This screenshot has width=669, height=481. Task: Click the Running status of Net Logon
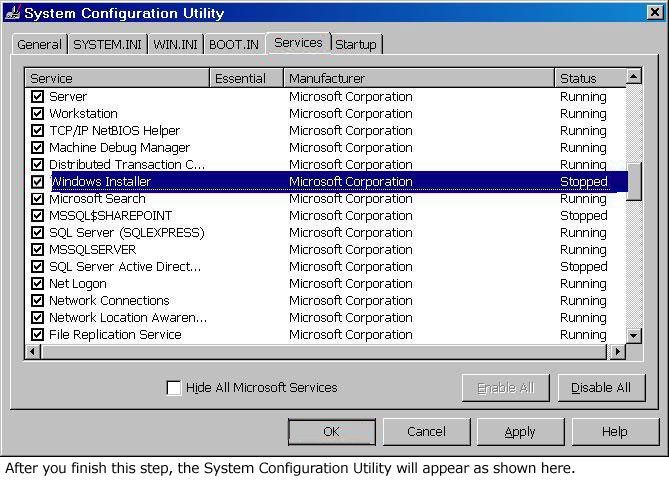[x=583, y=283]
